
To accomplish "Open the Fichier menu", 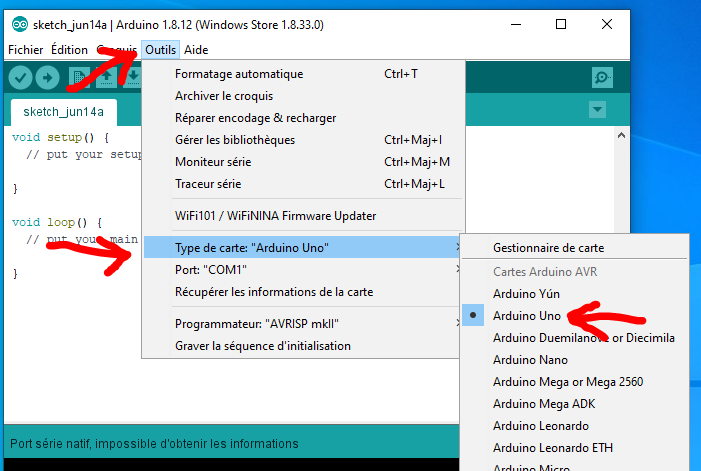I will 26,50.
